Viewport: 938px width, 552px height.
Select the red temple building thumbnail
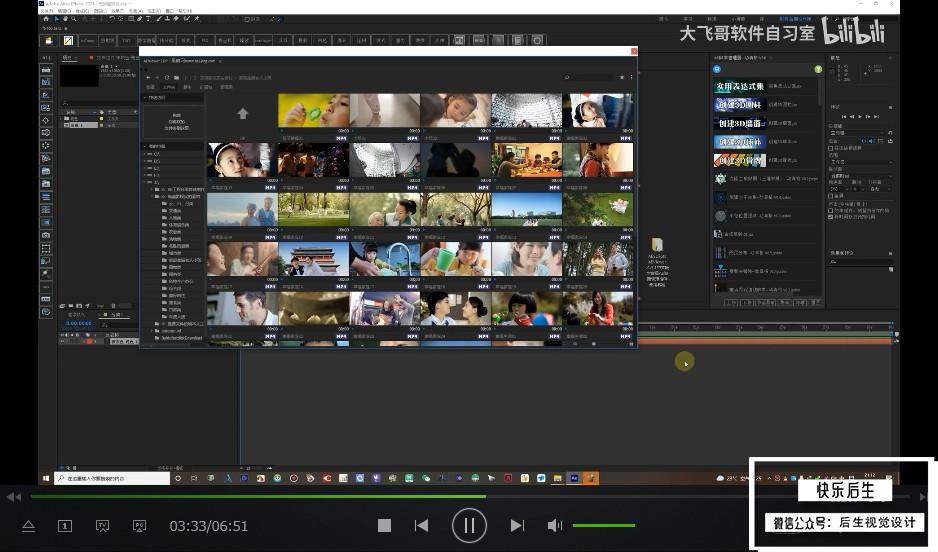313,259
